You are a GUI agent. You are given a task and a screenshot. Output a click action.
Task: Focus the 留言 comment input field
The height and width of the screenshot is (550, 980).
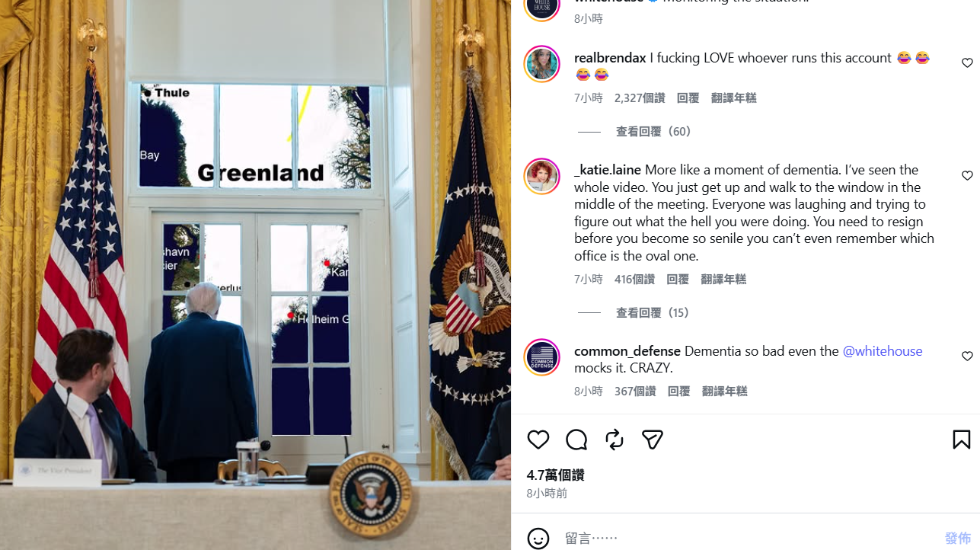(x=746, y=539)
